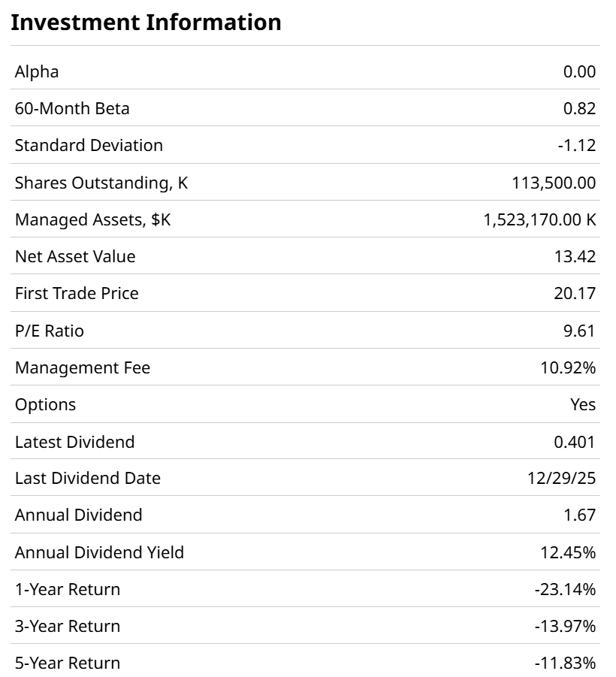Click the First Trade Price value 20.17
The width and height of the screenshot is (616, 677).
(x=575, y=293)
